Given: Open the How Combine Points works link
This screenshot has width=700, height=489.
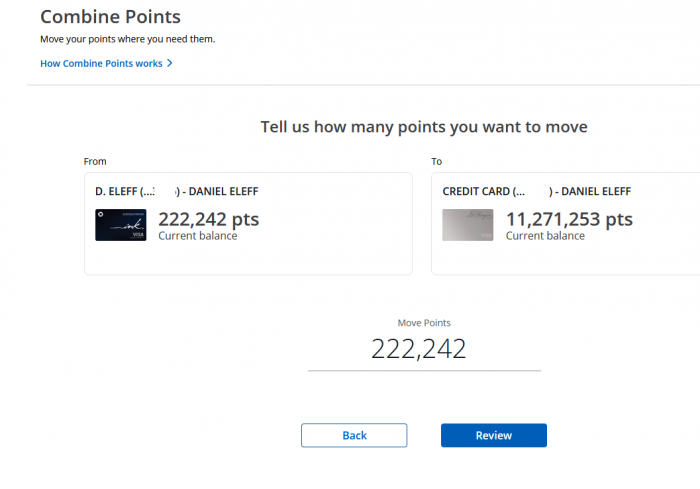Looking at the screenshot, I should pos(101,63).
